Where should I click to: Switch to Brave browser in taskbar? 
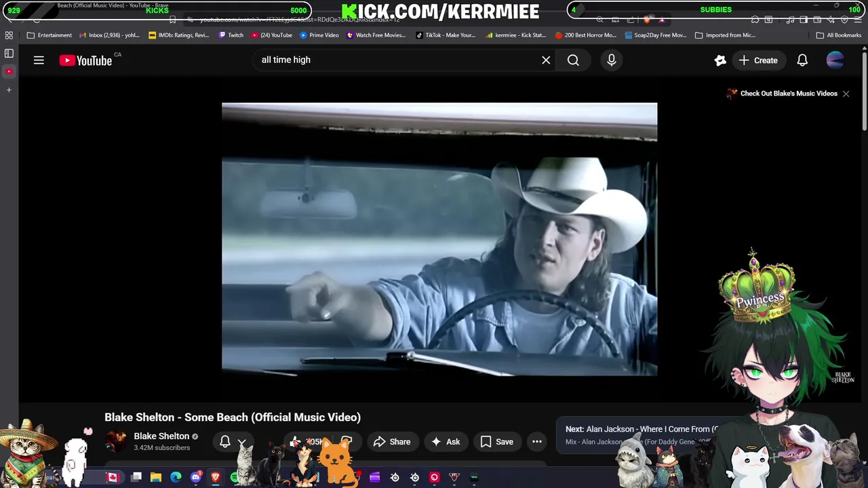tap(216, 477)
